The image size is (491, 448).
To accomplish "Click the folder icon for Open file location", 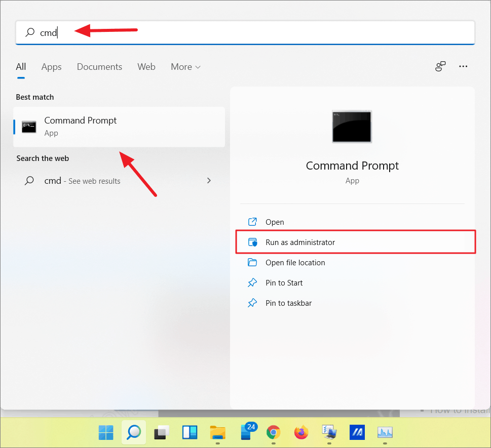I will (x=252, y=263).
